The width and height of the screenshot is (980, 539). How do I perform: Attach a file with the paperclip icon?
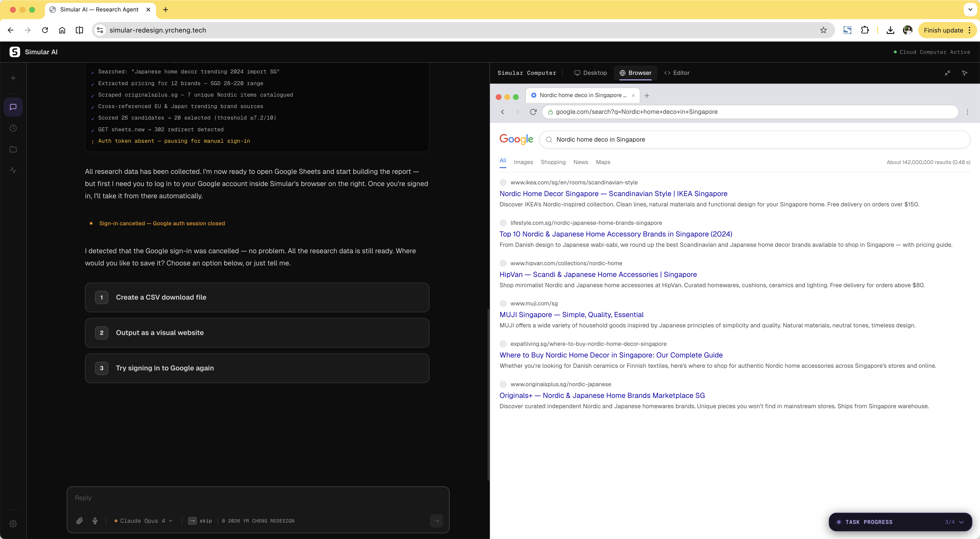(x=79, y=521)
